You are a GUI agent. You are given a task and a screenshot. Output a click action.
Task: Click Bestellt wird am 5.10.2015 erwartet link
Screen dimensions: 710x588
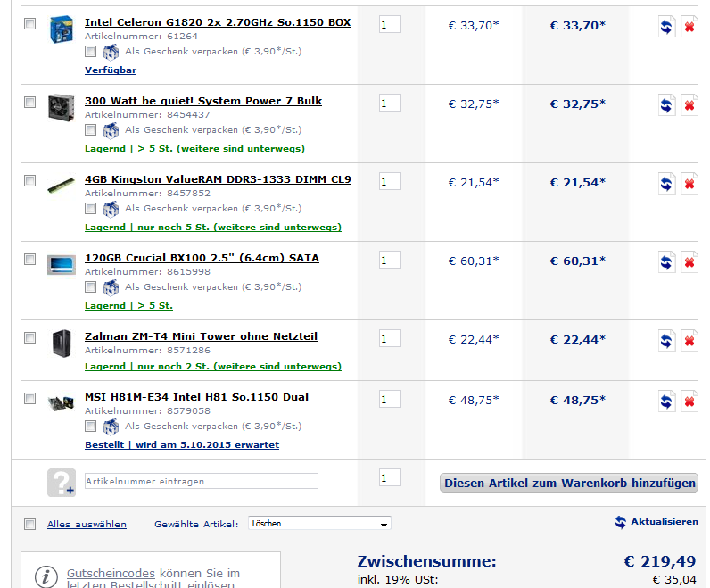click(x=182, y=445)
